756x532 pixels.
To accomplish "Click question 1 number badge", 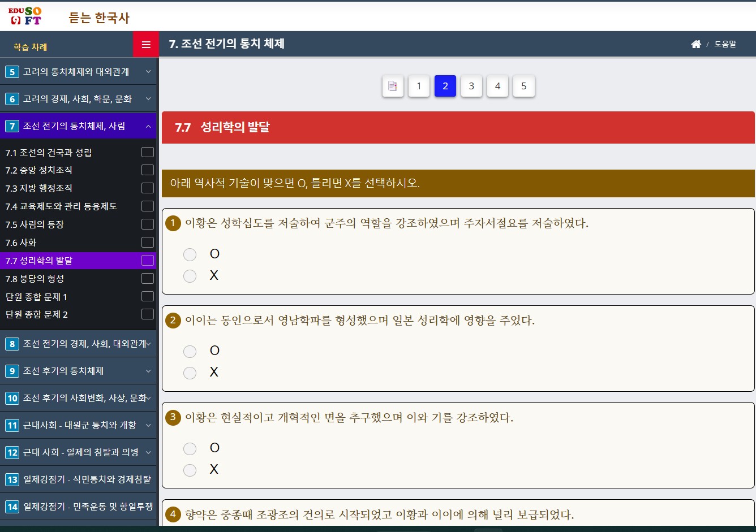I will click(173, 223).
